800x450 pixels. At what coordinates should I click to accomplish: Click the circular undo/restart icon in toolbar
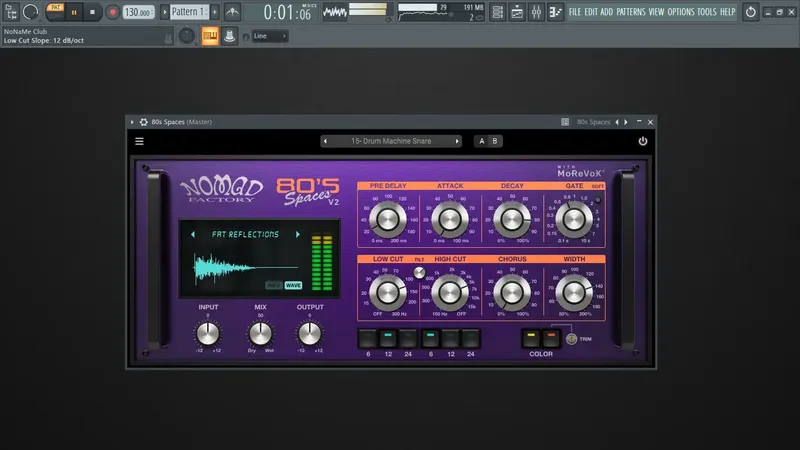751,12
